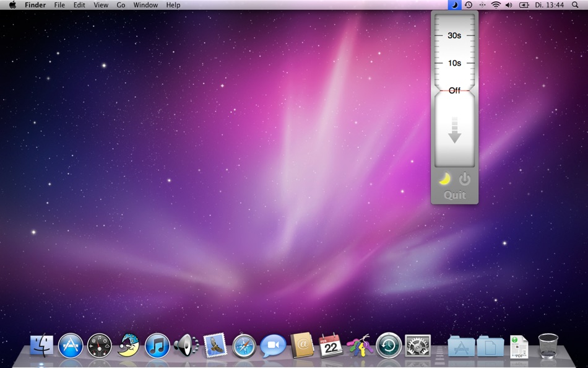588x368 pixels.
Task: Open the Finder menu
Action: (35, 5)
